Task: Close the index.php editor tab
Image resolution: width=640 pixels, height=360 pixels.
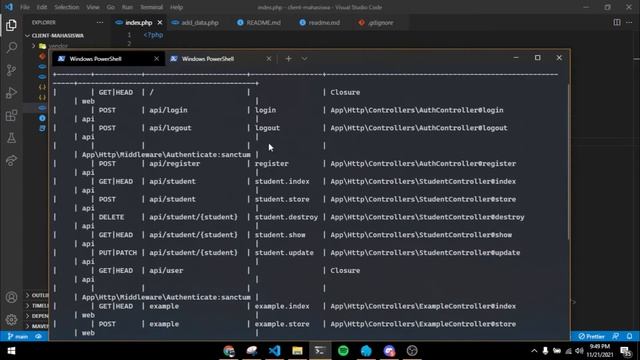Action: pos(160,22)
